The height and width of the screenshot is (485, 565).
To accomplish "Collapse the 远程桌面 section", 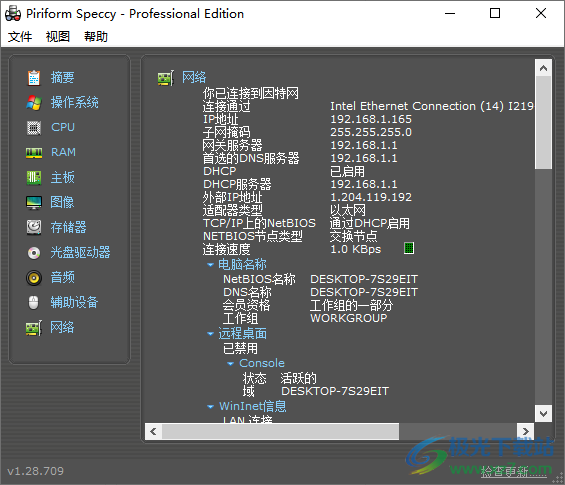I will (210, 334).
